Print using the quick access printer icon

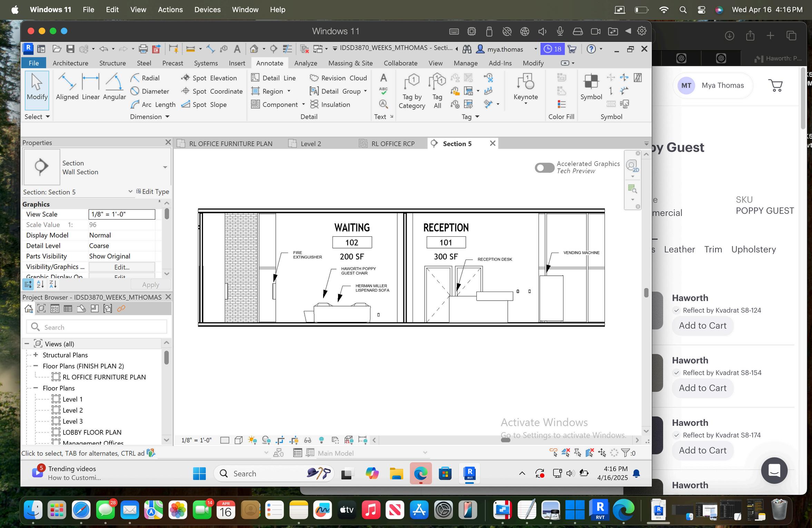point(143,49)
